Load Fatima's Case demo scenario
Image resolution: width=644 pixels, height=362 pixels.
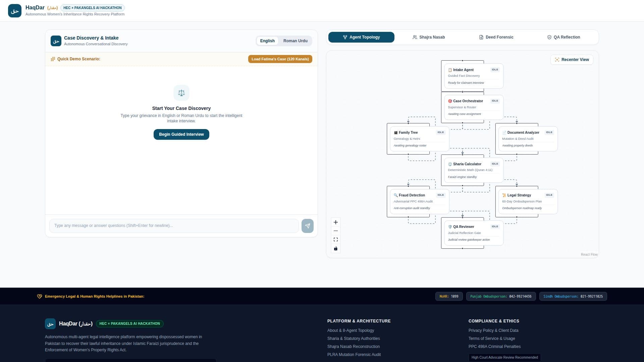(280, 59)
